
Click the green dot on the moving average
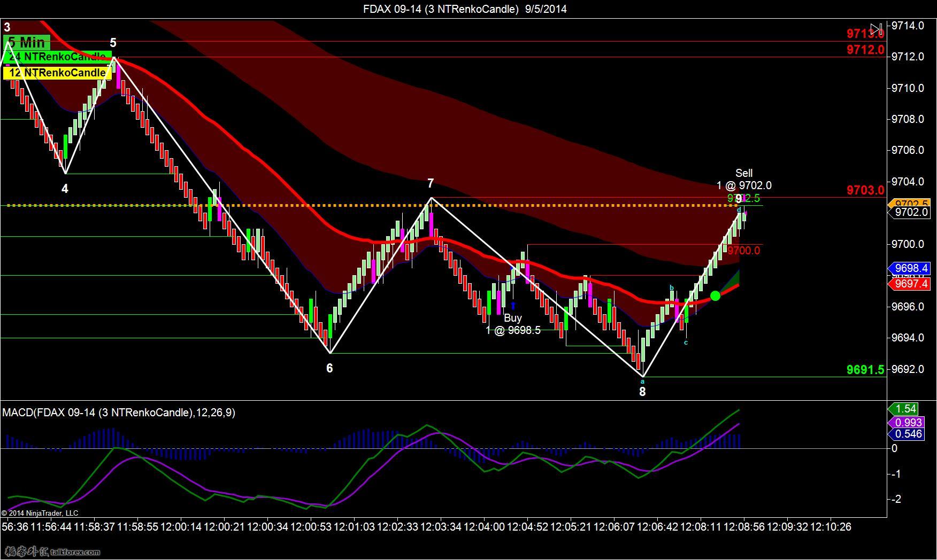coord(715,295)
